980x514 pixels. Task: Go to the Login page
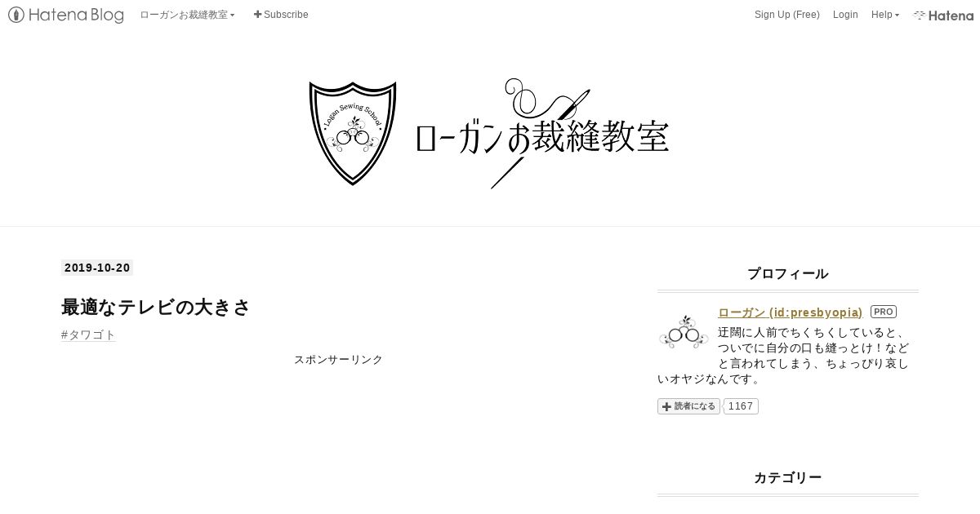coord(845,15)
